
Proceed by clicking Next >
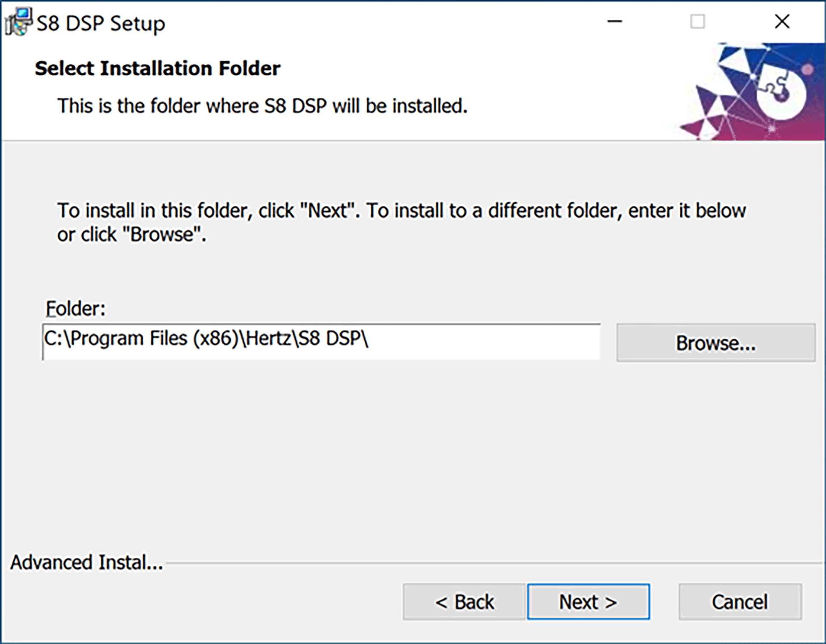[x=588, y=601]
